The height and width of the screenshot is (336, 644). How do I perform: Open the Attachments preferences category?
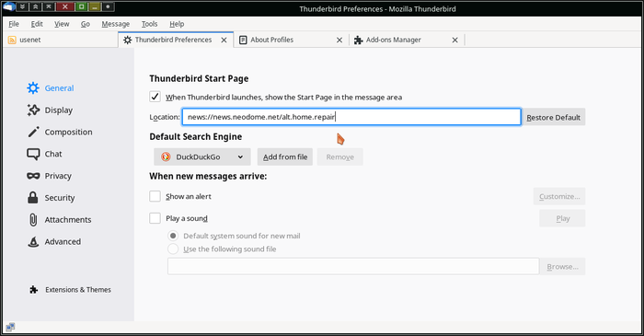[x=68, y=220]
